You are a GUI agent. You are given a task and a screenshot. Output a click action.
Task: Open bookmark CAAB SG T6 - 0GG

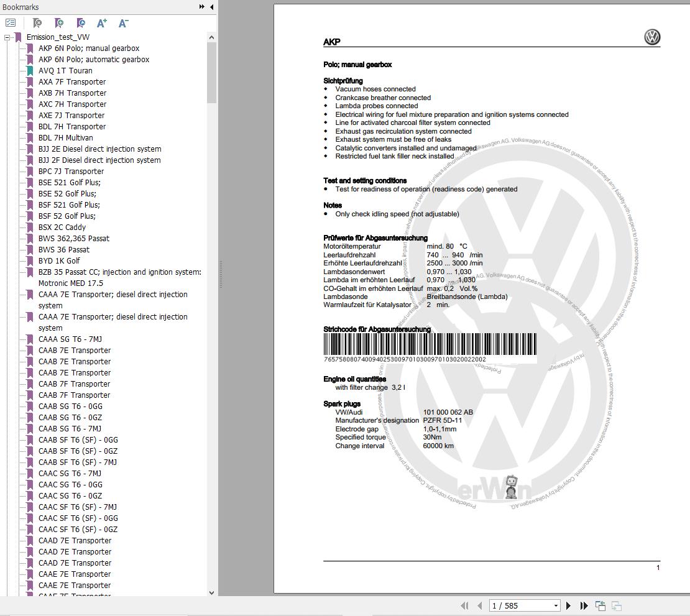70,407
